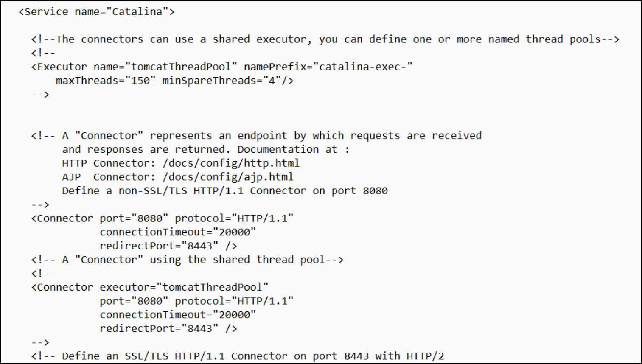
Task: Click the word "Documentation" in the comment
Action: [278, 149]
